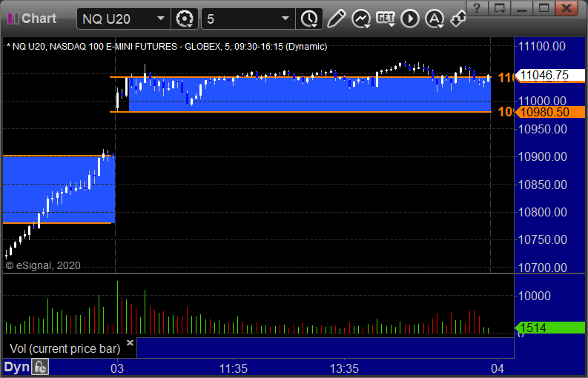
Task: Click the 10850.00 price axis label
Action: [542, 185]
